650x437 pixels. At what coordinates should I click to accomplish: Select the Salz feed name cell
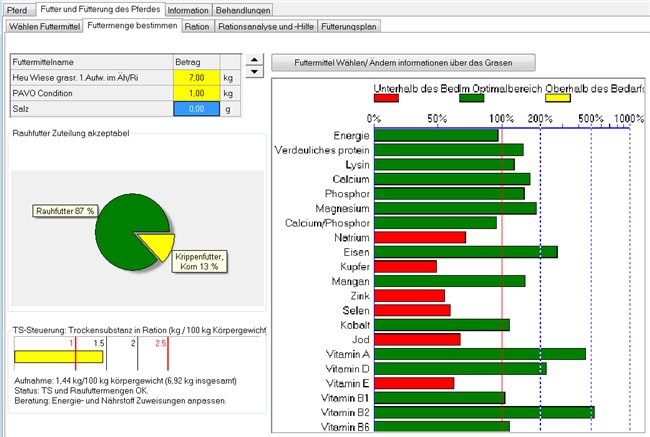[92, 109]
